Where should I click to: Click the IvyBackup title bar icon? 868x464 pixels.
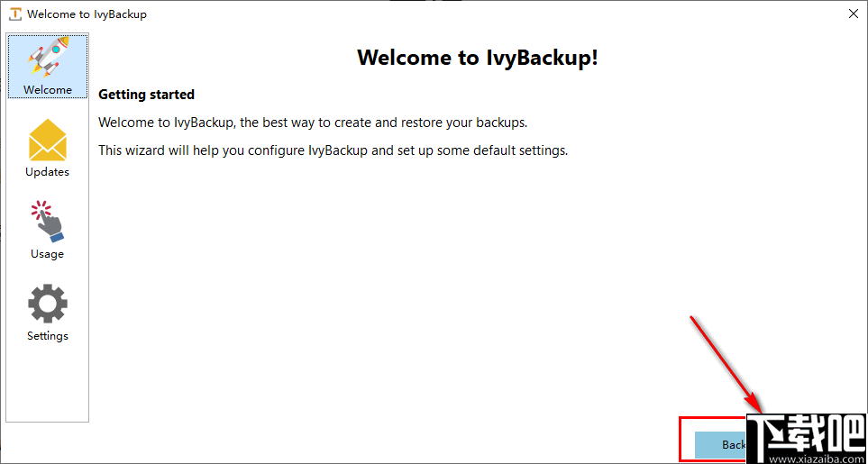[16, 14]
